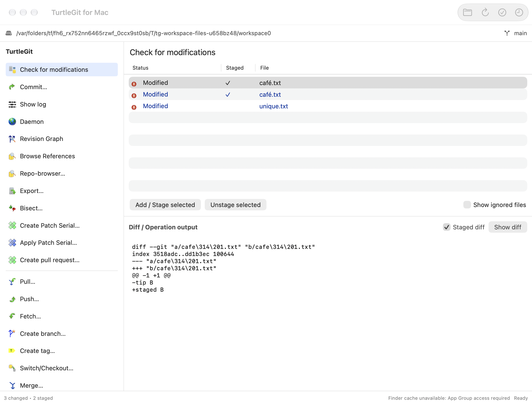
Task: Click the Push icon
Action: tap(12, 299)
